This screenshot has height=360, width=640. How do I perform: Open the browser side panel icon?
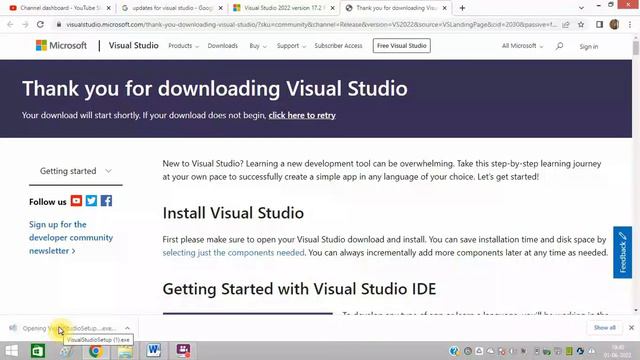click(x=599, y=24)
